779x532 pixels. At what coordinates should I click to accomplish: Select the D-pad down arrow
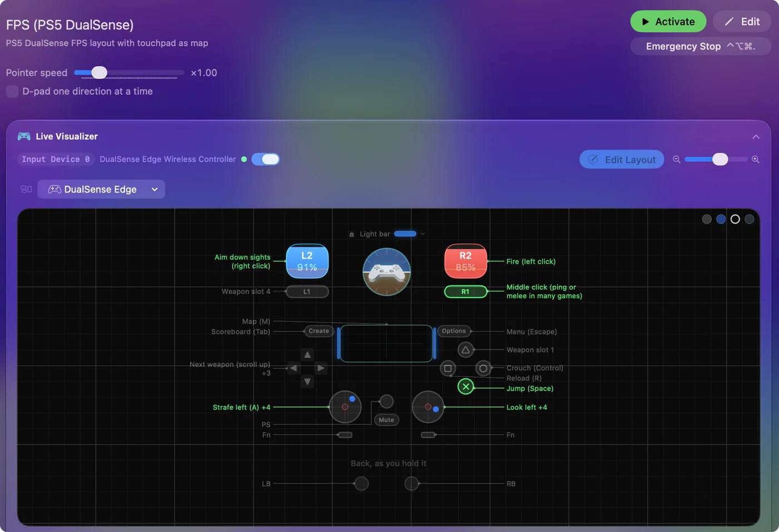307,382
